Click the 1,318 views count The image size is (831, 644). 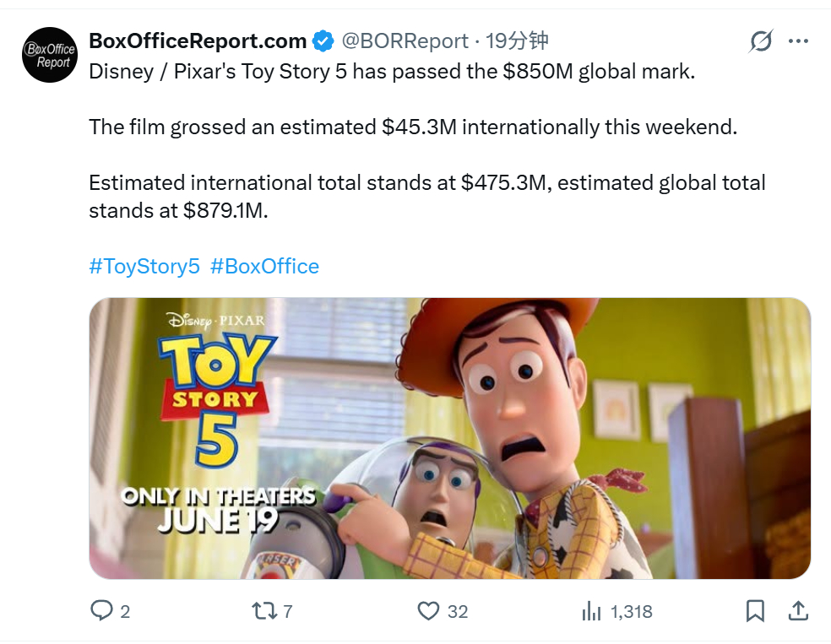(x=631, y=612)
